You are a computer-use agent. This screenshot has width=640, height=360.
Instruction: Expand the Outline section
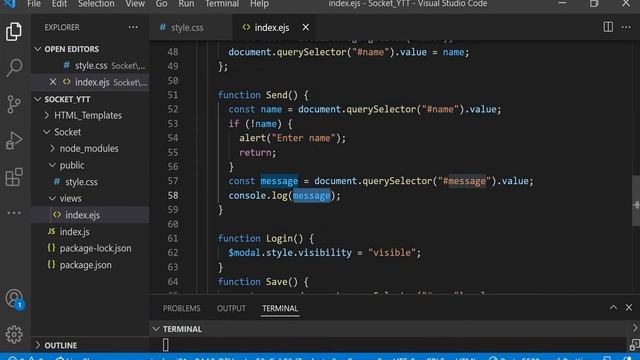(x=38, y=345)
